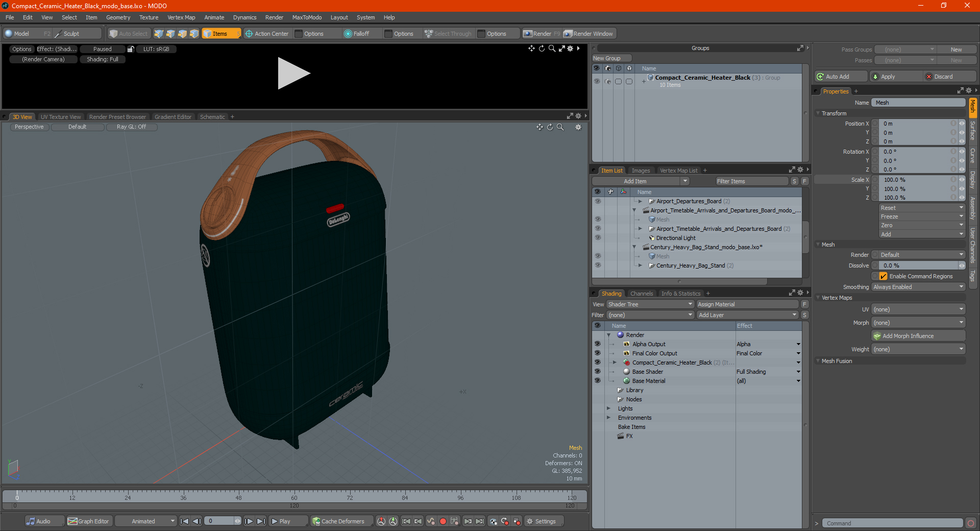Switch to UV Texture View tab
Viewport: 980px width, 531px height.
pyautogui.click(x=61, y=117)
